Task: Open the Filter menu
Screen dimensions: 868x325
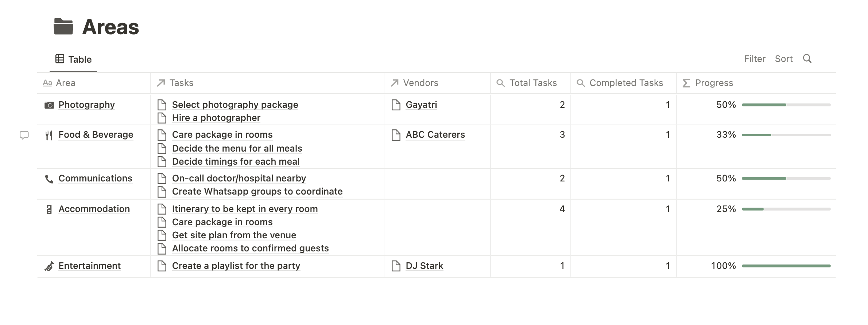Action: [755, 59]
